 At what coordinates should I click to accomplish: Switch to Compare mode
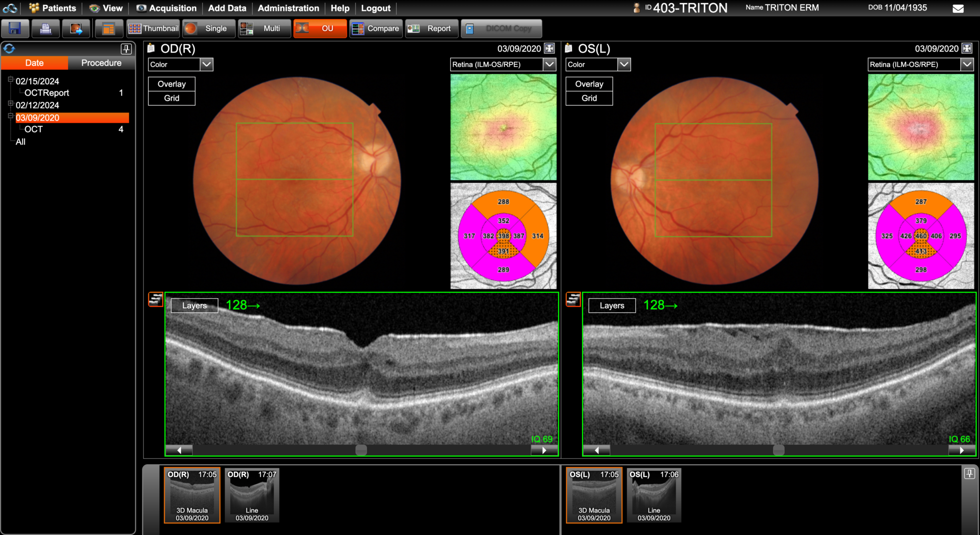[x=376, y=28]
